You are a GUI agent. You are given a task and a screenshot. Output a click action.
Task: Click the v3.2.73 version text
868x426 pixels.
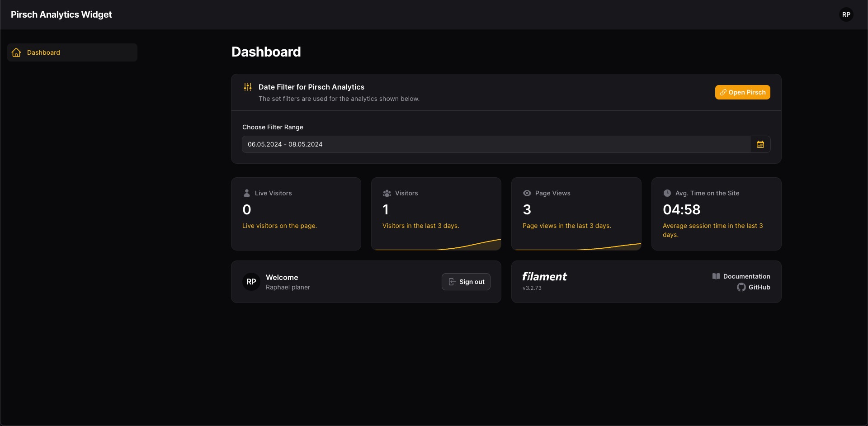pyautogui.click(x=532, y=288)
